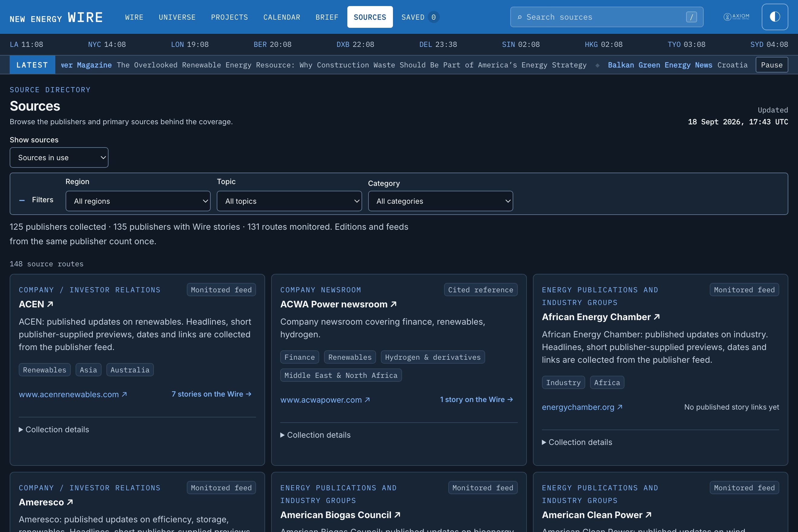Screen dimensions: 798x532
Task: Click external arrow beside American Clean Power
Action: tap(648, 514)
